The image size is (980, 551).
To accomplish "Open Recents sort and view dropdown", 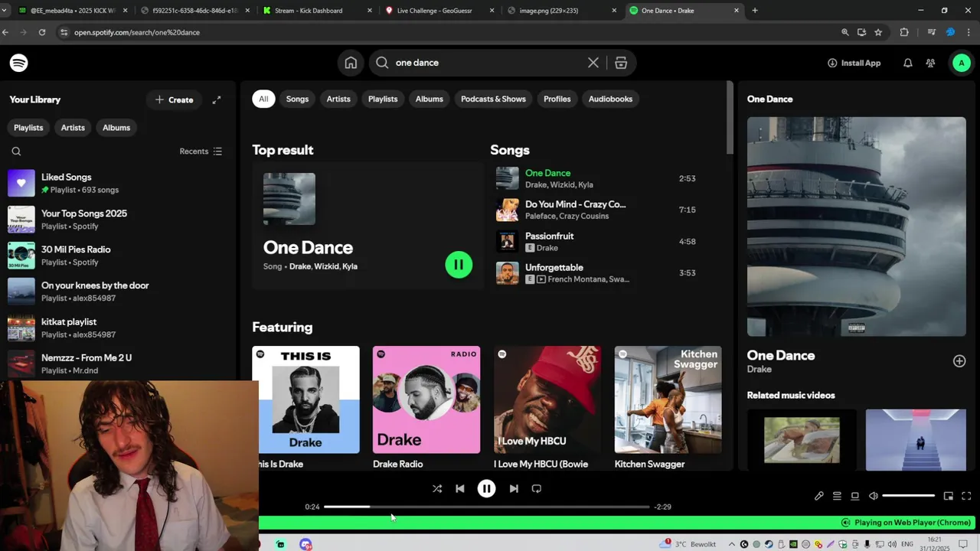I will (201, 152).
